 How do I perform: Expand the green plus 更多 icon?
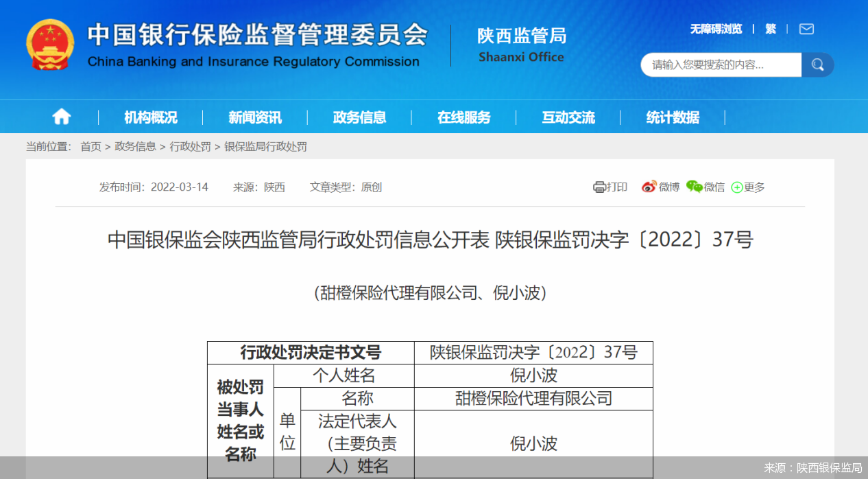pos(737,187)
